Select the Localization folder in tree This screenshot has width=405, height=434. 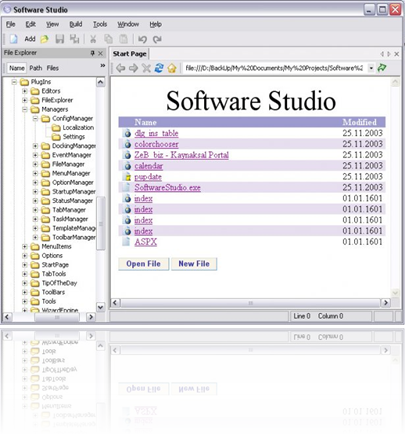pyautogui.click(x=74, y=127)
